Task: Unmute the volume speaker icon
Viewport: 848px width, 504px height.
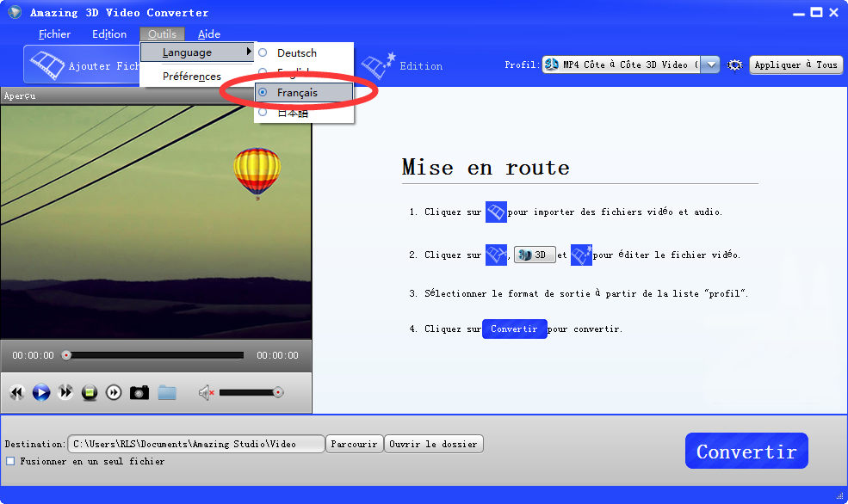Action: [x=206, y=393]
